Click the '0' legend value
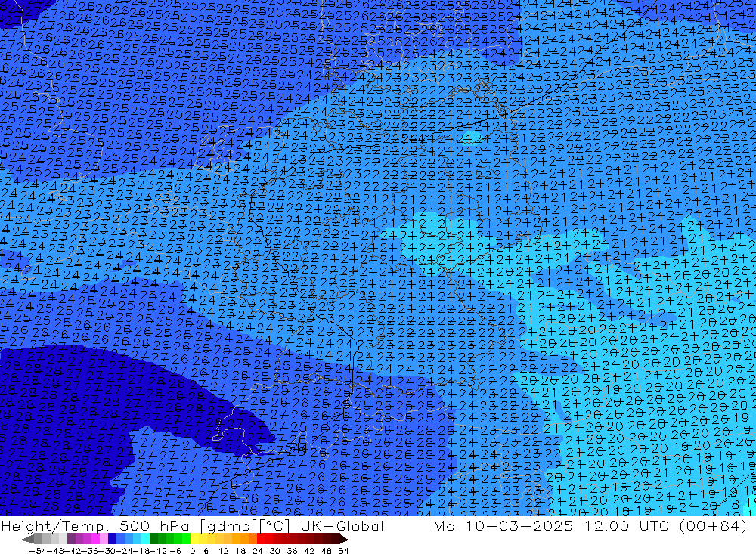Viewport: 756px width, 554px height. point(192,551)
